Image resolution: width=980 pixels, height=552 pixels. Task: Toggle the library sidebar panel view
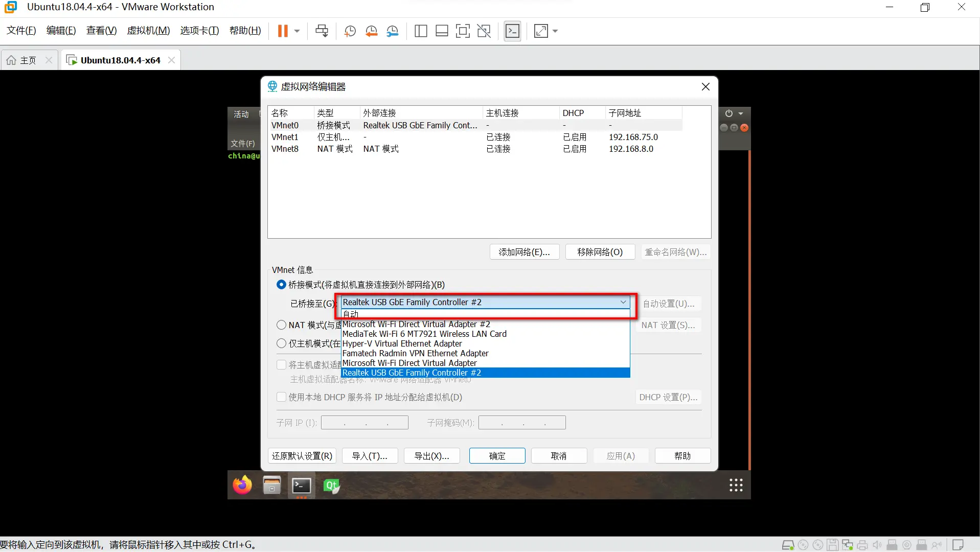(421, 31)
